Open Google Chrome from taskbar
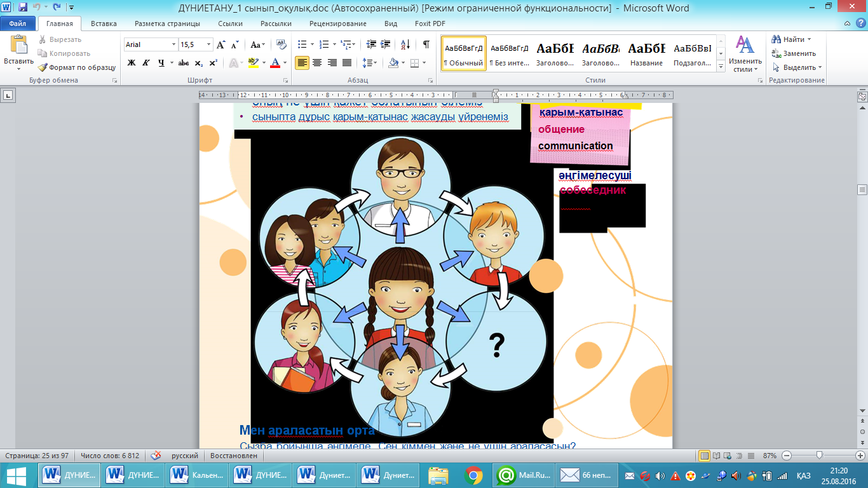Screen dimensions: 868x488 [x=473, y=475]
